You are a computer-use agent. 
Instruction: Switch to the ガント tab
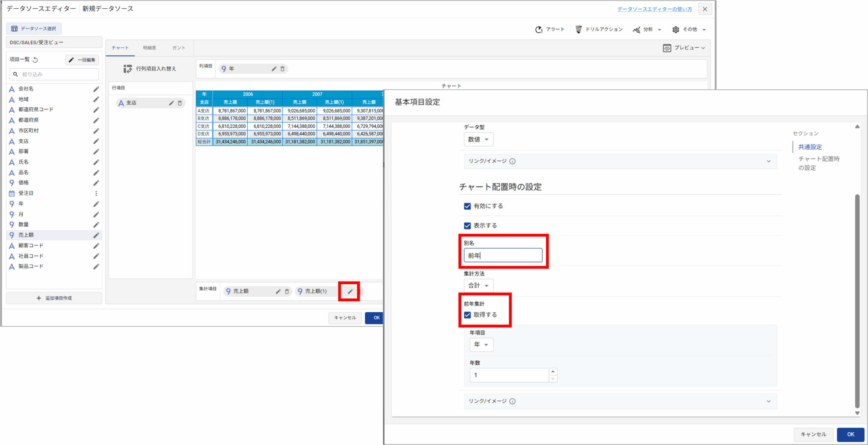[178, 48]
